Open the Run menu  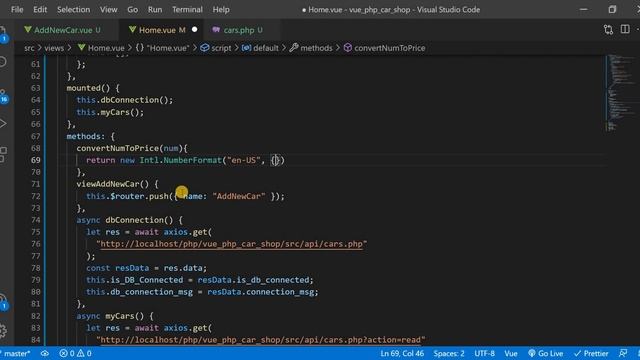point(155,9)
